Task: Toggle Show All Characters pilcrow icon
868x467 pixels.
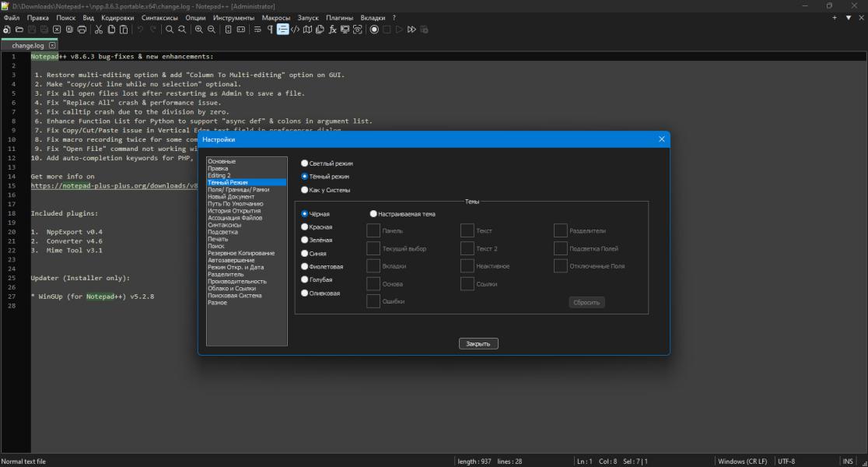Action: 270,30
